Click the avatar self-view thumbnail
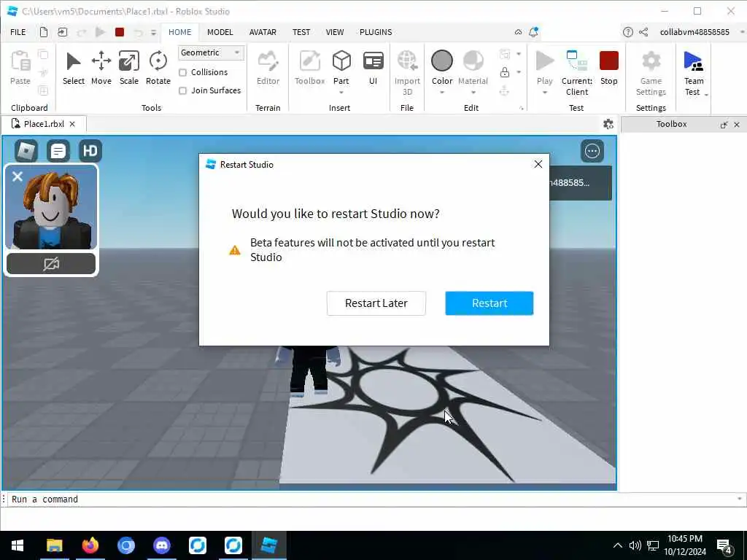The height and width of the screenshot is (560, 747). point(51,207)
